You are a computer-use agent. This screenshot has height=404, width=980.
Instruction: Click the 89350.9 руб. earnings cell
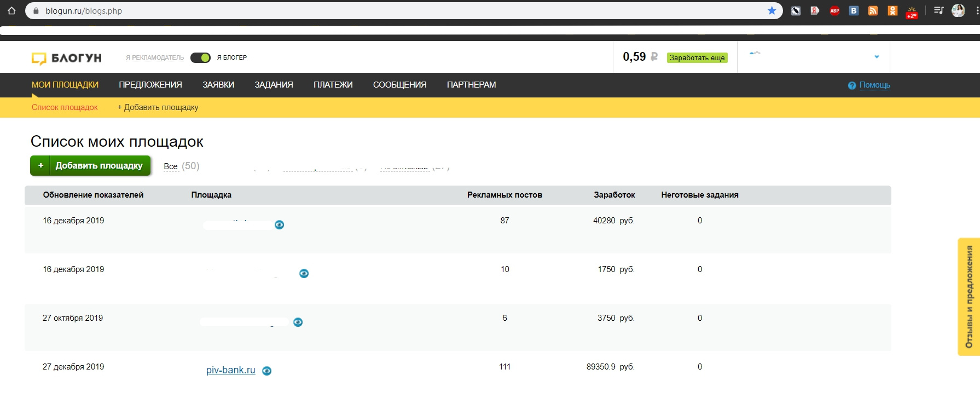pyautogui.click(x=611, y=367)
